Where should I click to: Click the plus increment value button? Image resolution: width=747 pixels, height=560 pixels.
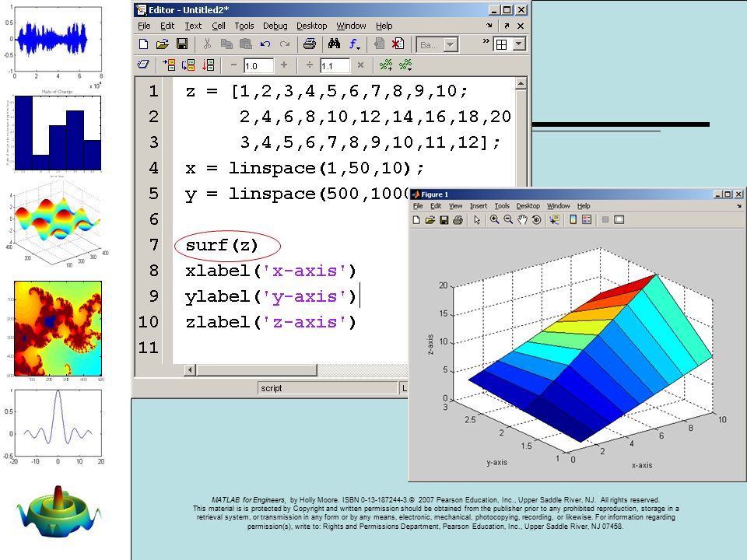(284, 65)
